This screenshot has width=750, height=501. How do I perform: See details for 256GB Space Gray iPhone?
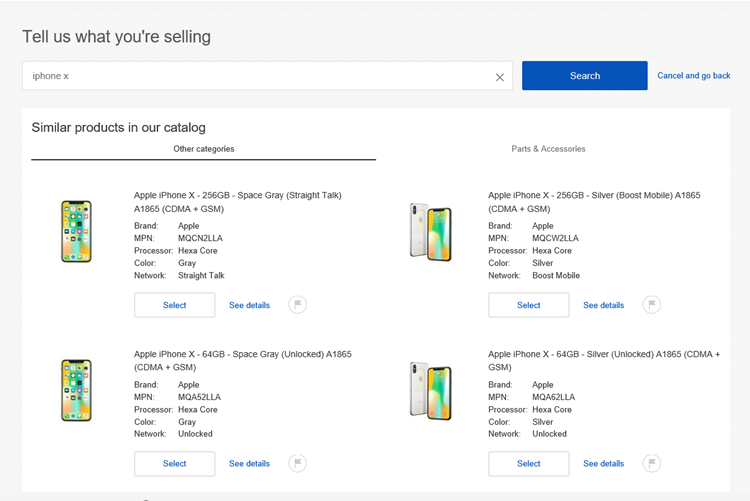249,305
